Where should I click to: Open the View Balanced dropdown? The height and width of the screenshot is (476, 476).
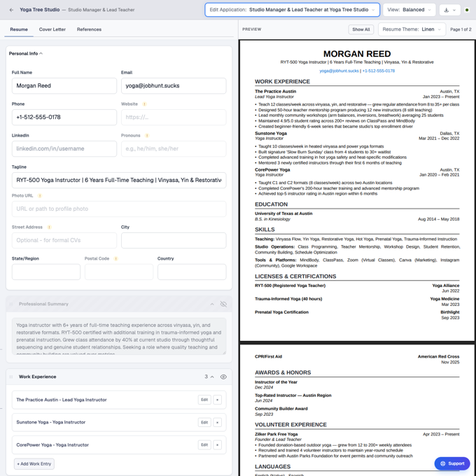409,10
